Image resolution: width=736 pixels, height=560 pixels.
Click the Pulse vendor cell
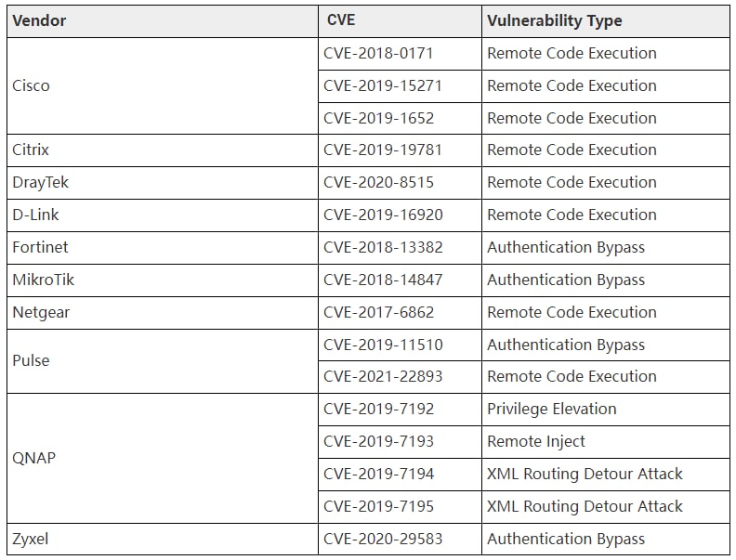pos(163,360)
